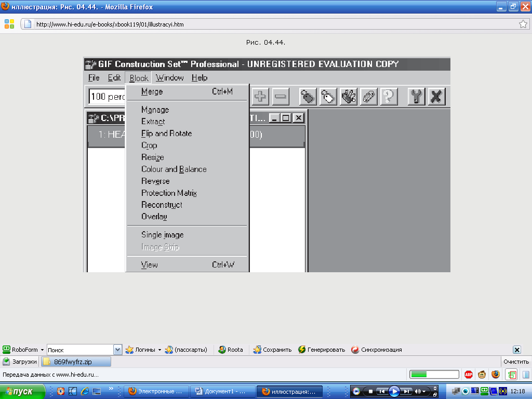Click the media player Play button
532x399 pixels.
click(394, 392)
